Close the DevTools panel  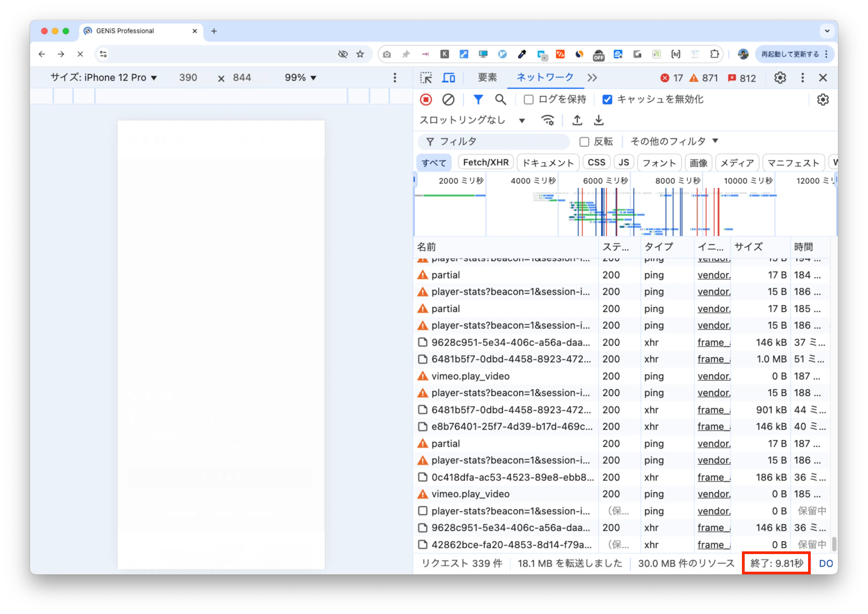(x=823, y=78)
